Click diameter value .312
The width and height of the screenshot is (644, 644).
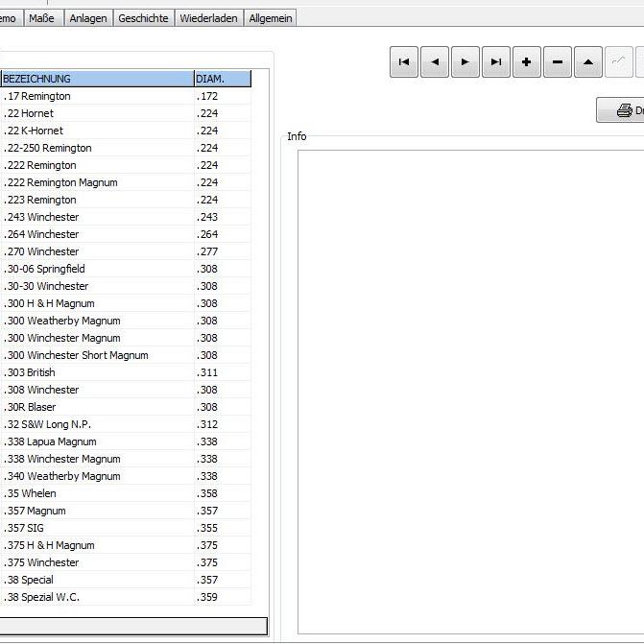coord(207,424)
